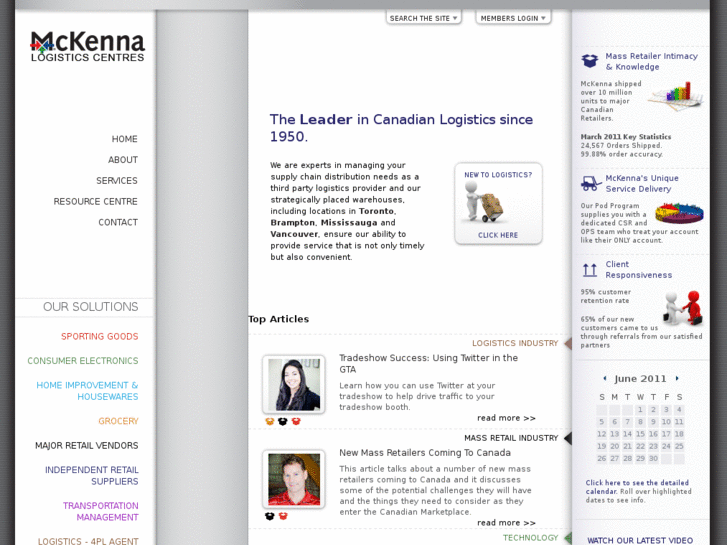Select the Consumer Electronics solution

point(83,360)
